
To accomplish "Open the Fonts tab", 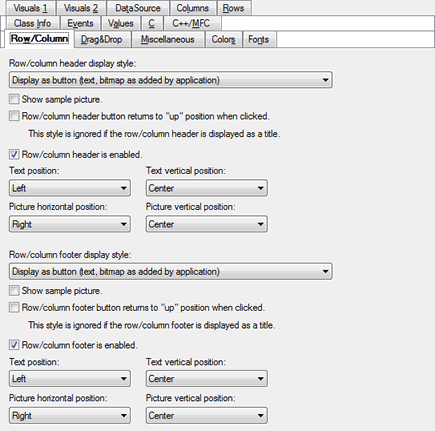I will point(258,39).
